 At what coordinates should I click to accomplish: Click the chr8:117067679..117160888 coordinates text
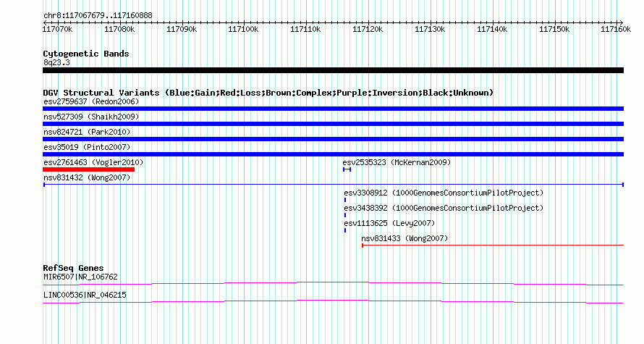pos(98,16)
